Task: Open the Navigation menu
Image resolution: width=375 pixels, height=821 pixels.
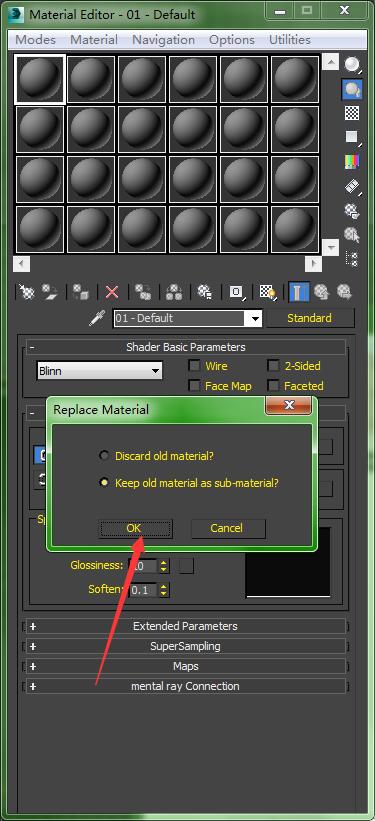Action: click(163, 40)
